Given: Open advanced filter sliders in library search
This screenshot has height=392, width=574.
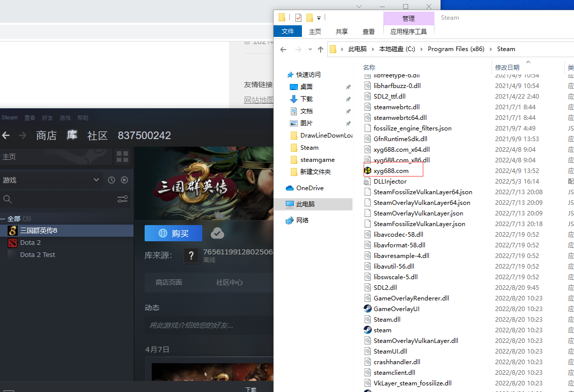Looking at the screenshot, I should coord(122,199).
